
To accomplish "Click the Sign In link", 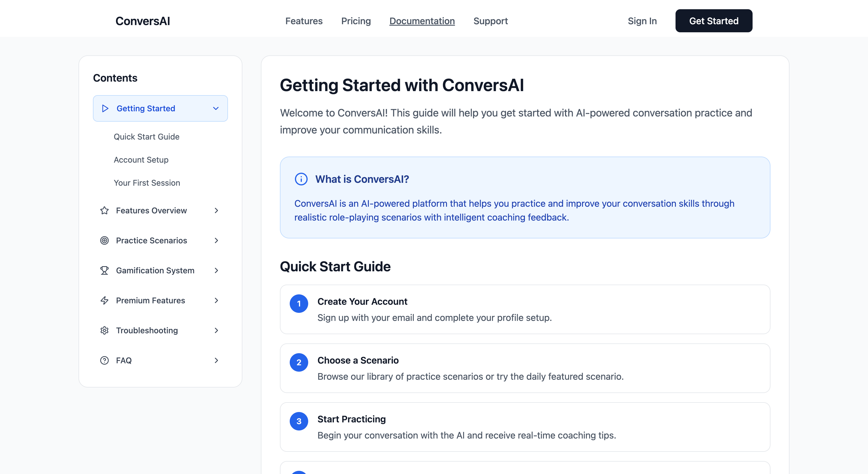I will [x=642, y=21].
